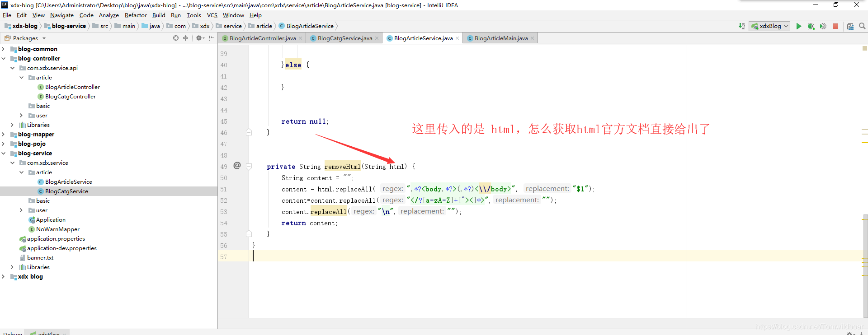
Task: Select BlogCatgController in the tree
Action: click(x=71, y=97)
